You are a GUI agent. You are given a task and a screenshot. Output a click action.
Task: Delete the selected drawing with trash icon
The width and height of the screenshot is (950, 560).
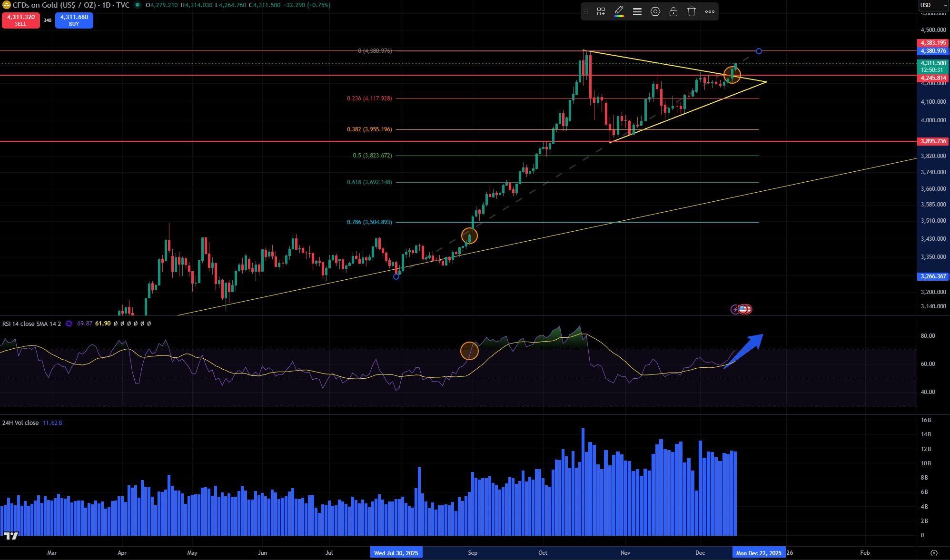pyautogui.click(x=692, y=12)
